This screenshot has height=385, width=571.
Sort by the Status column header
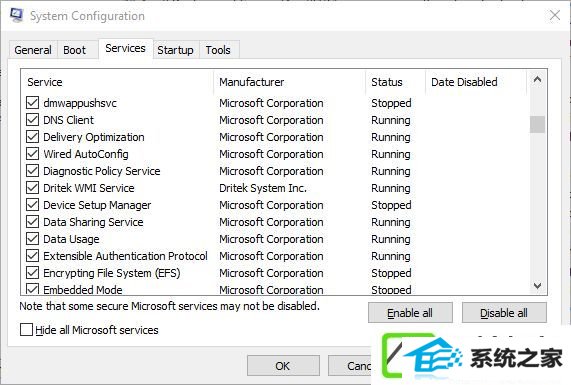point(396,82)
